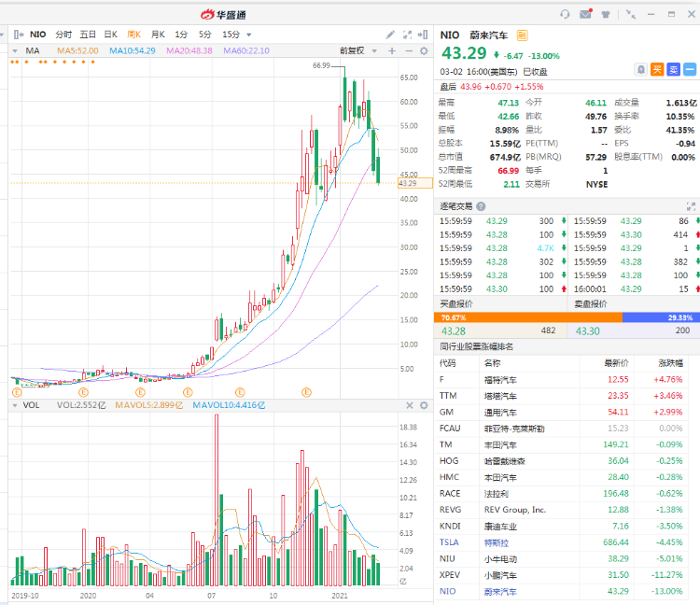Open the skin theme shirt icon

(x=606, y=14)
